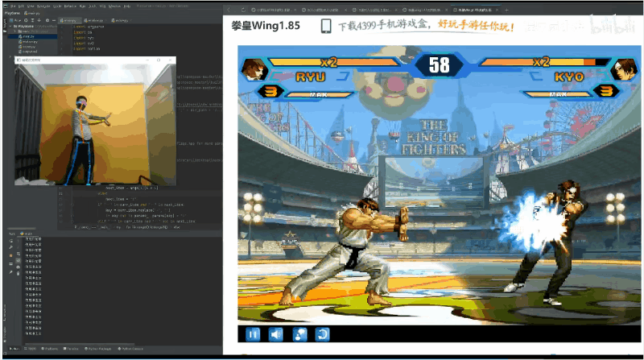Open TODO tool window from bottom bar
This screenshot has height=360, width=644.
[x=30, y=349]
